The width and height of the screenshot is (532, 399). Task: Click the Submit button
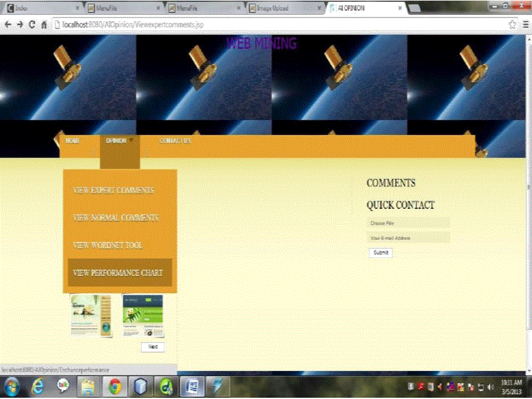click(380, 252)
